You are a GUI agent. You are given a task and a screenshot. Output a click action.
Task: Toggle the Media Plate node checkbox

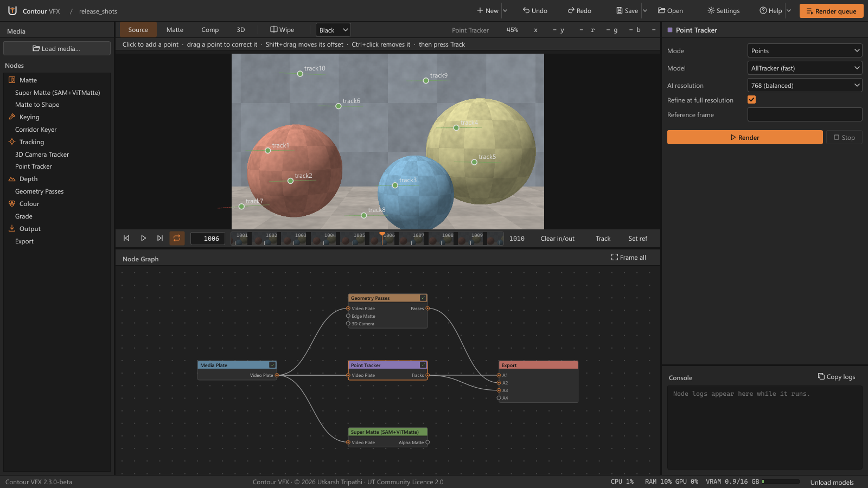[272, 365]
